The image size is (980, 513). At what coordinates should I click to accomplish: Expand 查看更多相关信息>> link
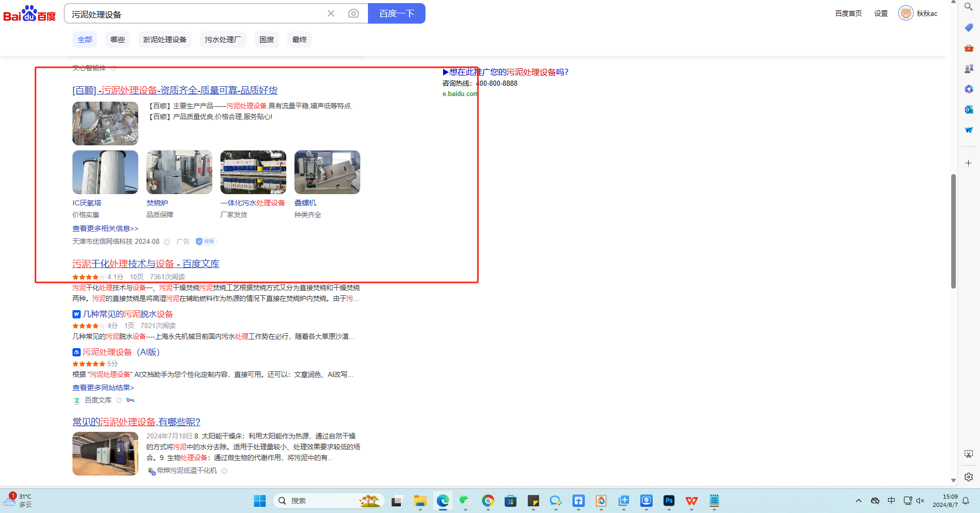pyautogui.click(x=105, y=229)
